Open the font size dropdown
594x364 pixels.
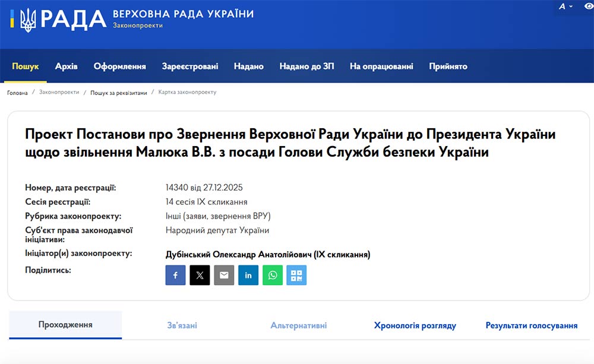pyautogui.click(x=565, y=6)
